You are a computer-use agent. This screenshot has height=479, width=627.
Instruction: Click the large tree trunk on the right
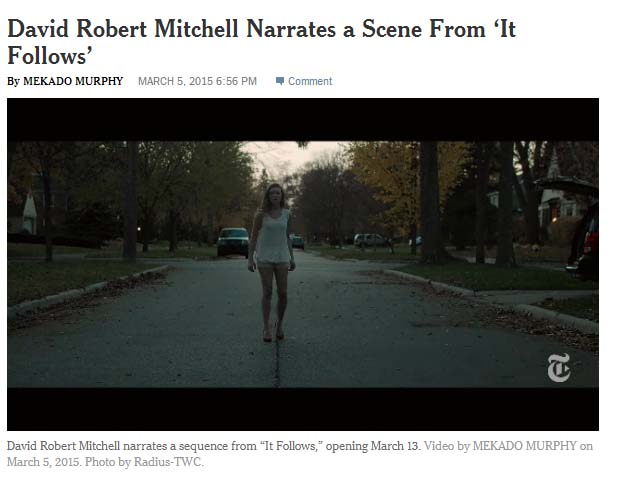[x=431, y=202]
